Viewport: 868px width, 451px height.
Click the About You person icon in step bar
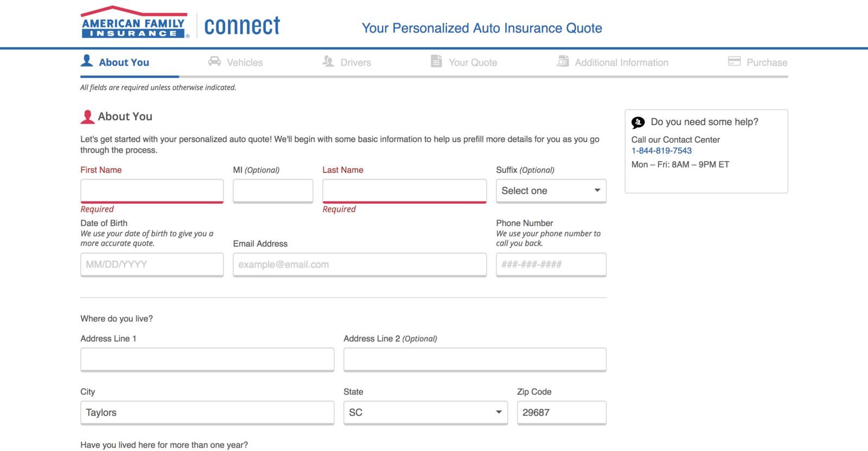pyautogui.click(x=87, y=61)
